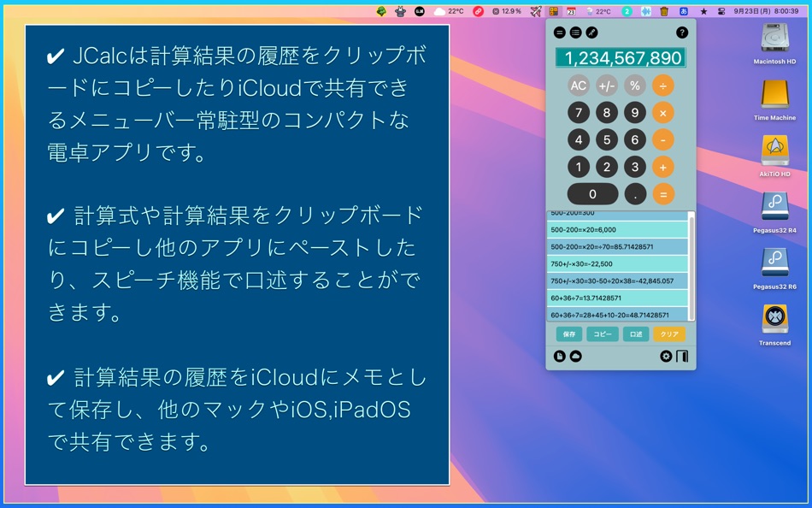Tap the 7 key
The width and height of the screenshot is (812, 508).
pos(579,113)
